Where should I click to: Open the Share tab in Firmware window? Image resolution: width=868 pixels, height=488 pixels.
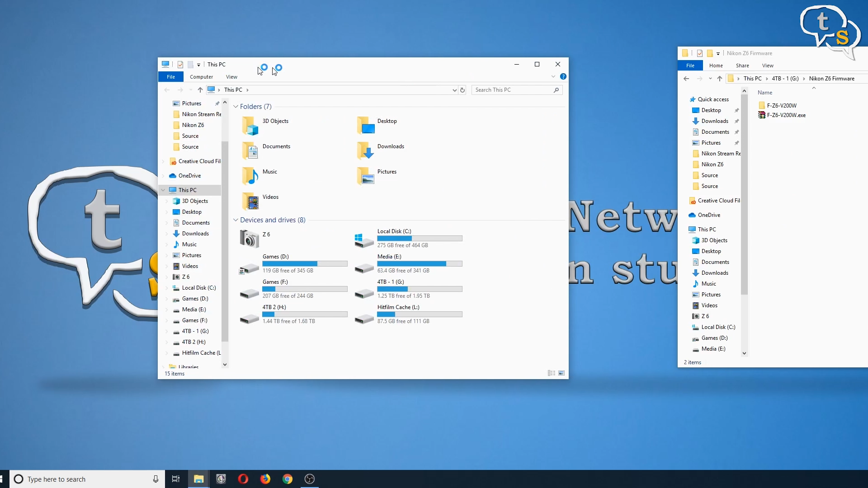coord(742,66)
